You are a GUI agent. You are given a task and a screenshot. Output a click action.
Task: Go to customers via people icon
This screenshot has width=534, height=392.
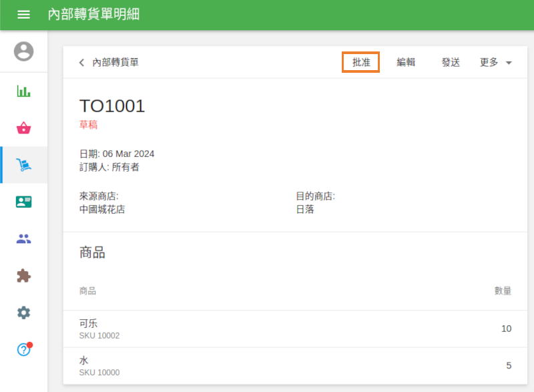pyautogui.click(x=23, y=238)
